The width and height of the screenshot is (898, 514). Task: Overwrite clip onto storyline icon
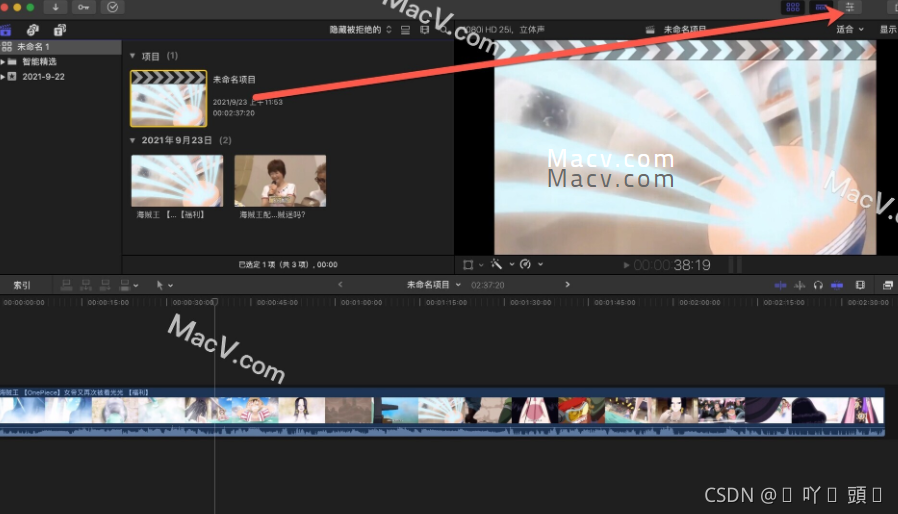click(124, 285)
